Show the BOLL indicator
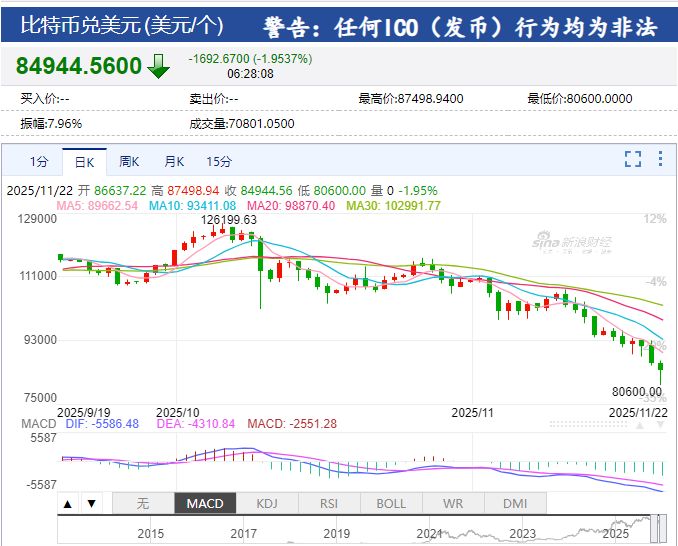Image resolution: width=678 pixels, height=546 pixels. (x=391, y=503)
